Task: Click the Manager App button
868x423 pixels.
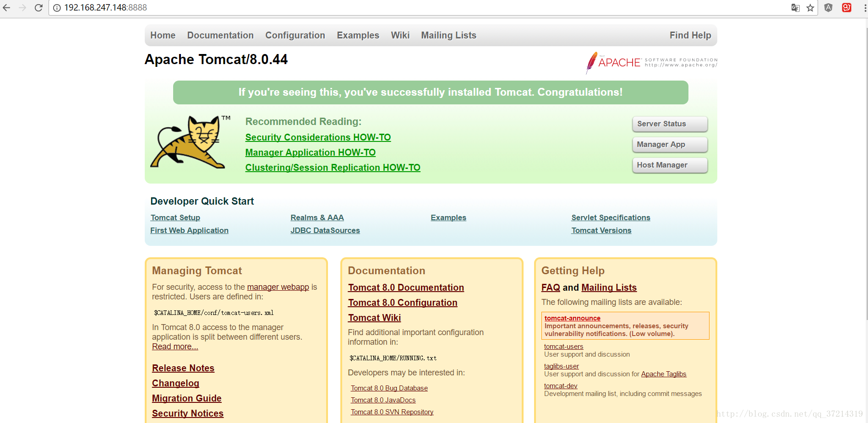Action: click(670, 145)
